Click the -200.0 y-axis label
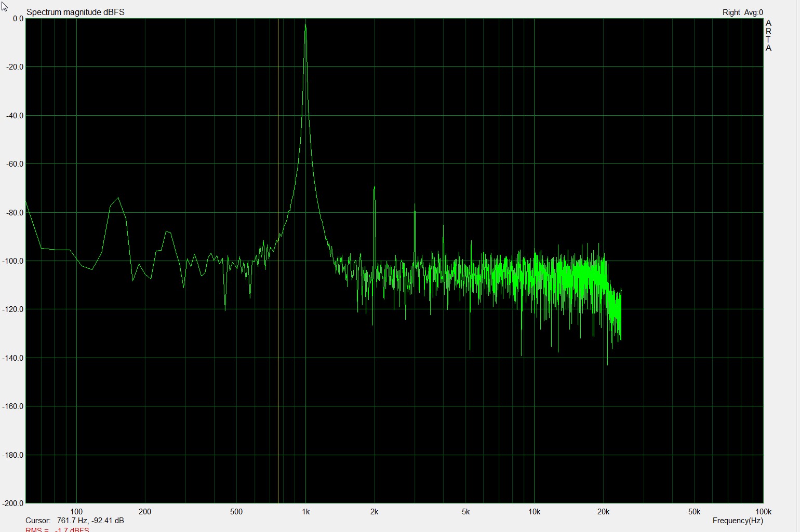 point(13,503)
